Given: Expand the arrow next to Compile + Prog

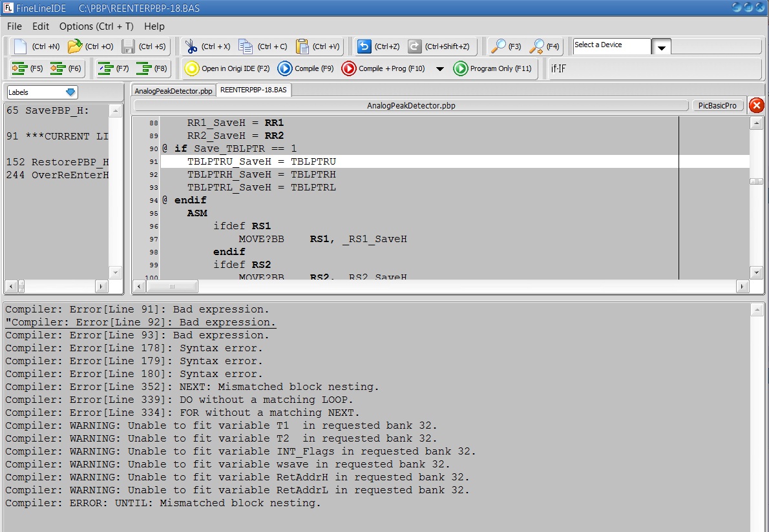Looking at the screenshot, I should click(x=440, y=69).
